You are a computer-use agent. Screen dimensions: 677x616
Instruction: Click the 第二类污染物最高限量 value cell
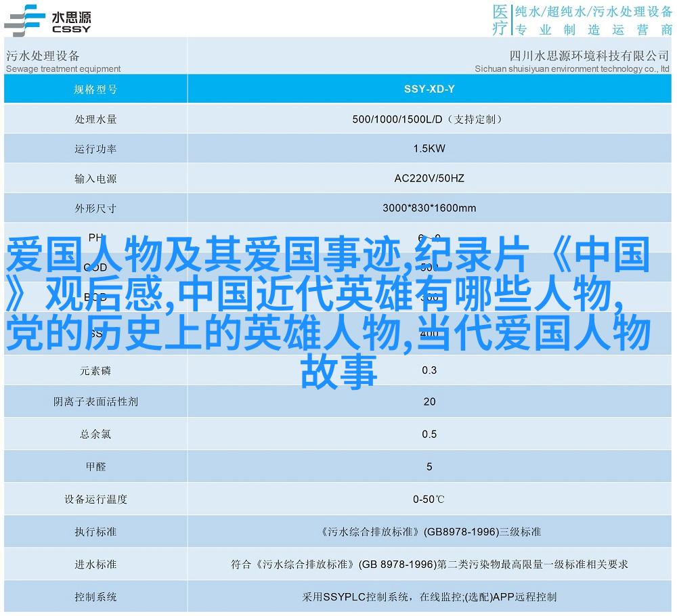(x=429, y=564)
